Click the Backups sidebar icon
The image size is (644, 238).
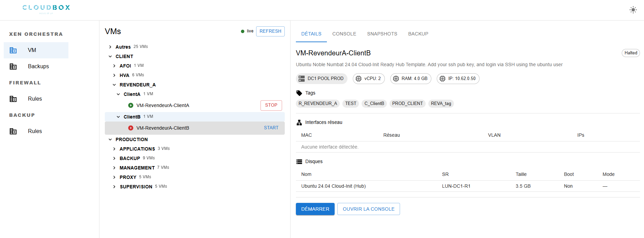coord(13,67)
